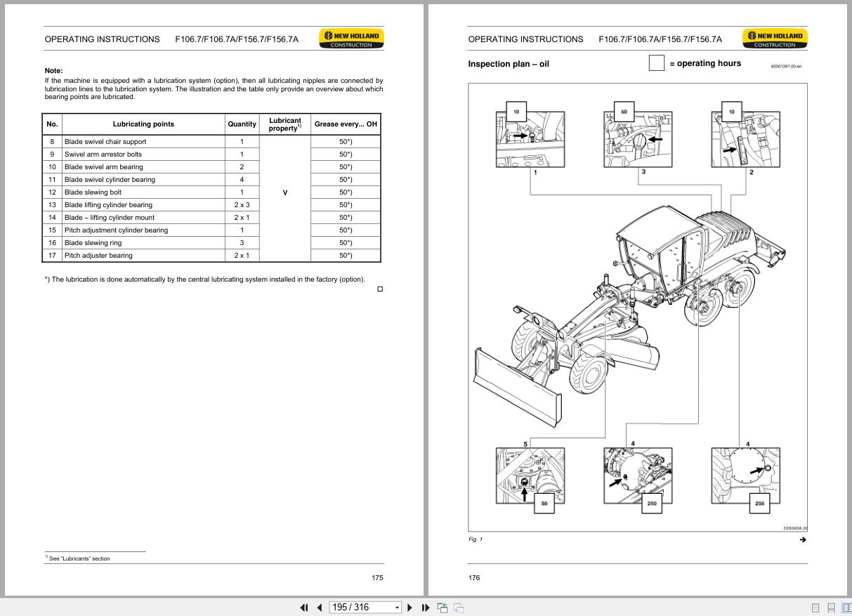The height and width of the screenshot is (616, 852).
Task: Click the 'No.' column header
Action: click(52, 124)
